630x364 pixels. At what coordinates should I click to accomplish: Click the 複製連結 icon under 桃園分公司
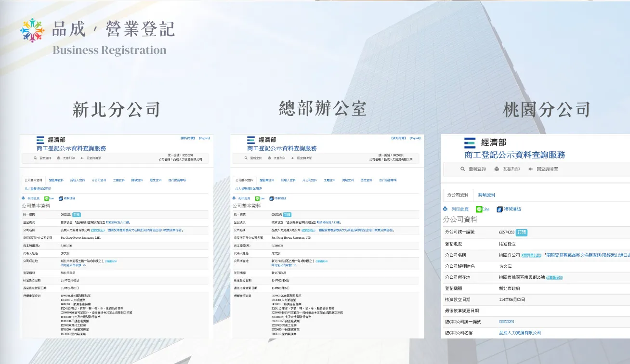(x=499, y=209)
